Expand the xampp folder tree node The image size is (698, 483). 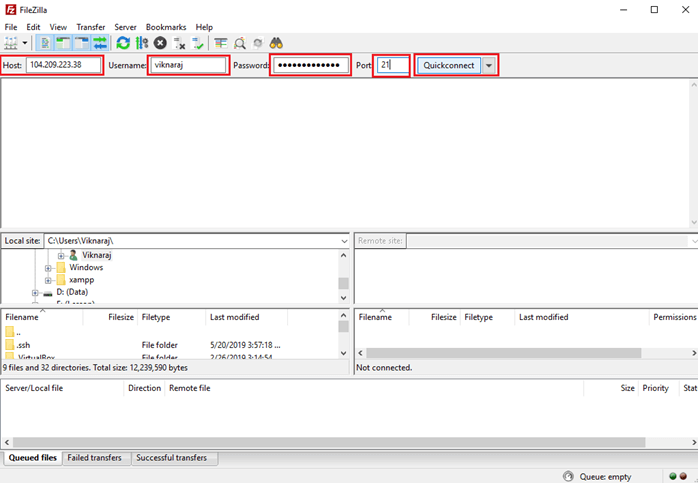48,280
